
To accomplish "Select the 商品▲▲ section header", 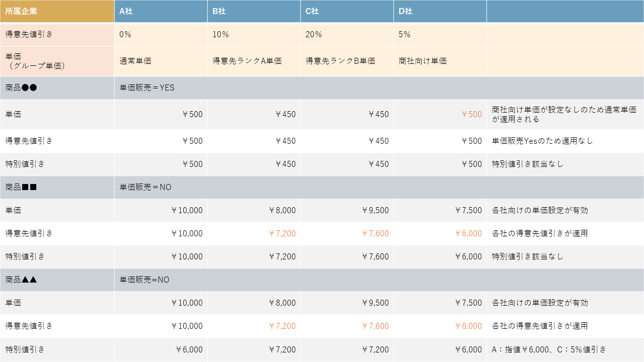I will (x=57, y=280).
